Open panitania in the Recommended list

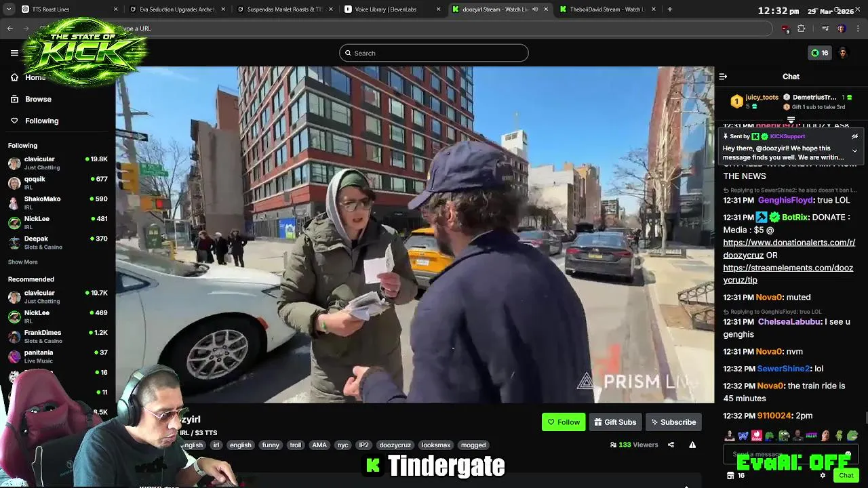tap(58, 356)
